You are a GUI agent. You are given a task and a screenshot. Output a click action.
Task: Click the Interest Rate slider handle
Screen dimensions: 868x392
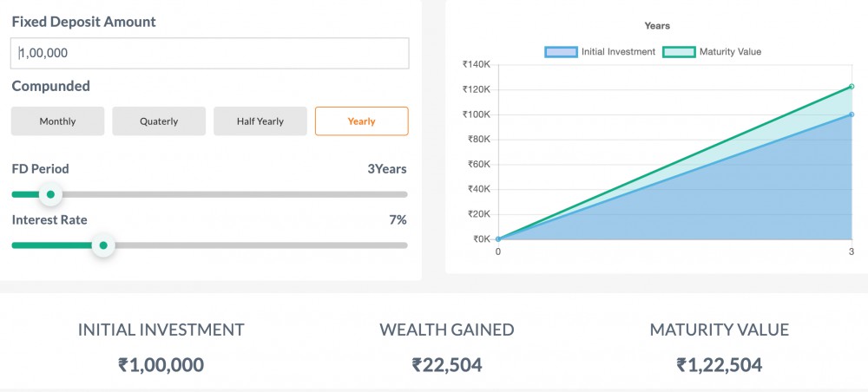103,245
